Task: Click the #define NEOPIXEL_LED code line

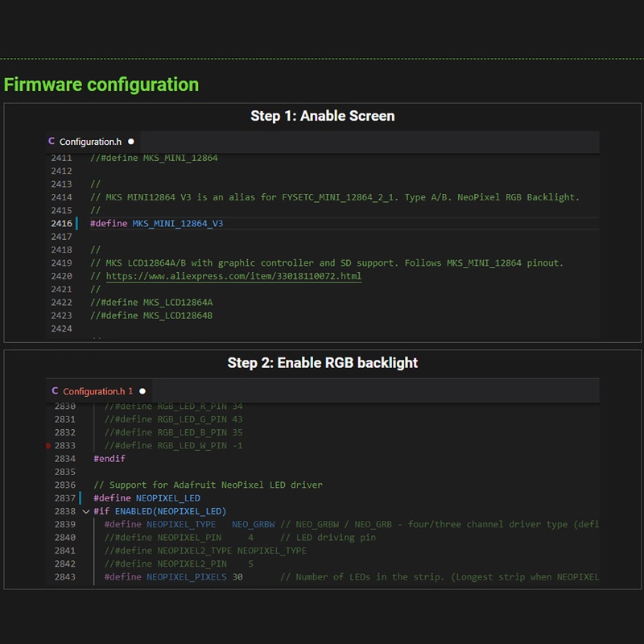Action: (x=147, y=498)
